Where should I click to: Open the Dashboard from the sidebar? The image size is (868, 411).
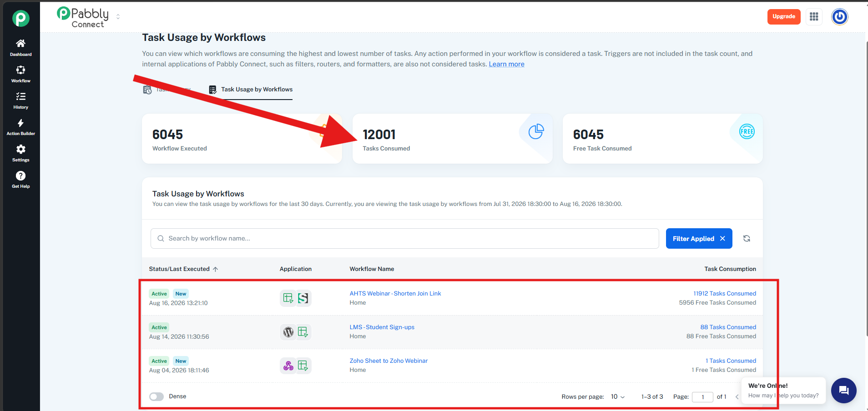[21, 47]
